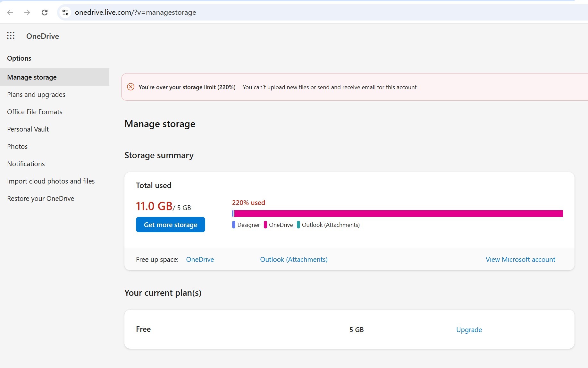Click the OneDrive legend label

(x=281, y=225)
